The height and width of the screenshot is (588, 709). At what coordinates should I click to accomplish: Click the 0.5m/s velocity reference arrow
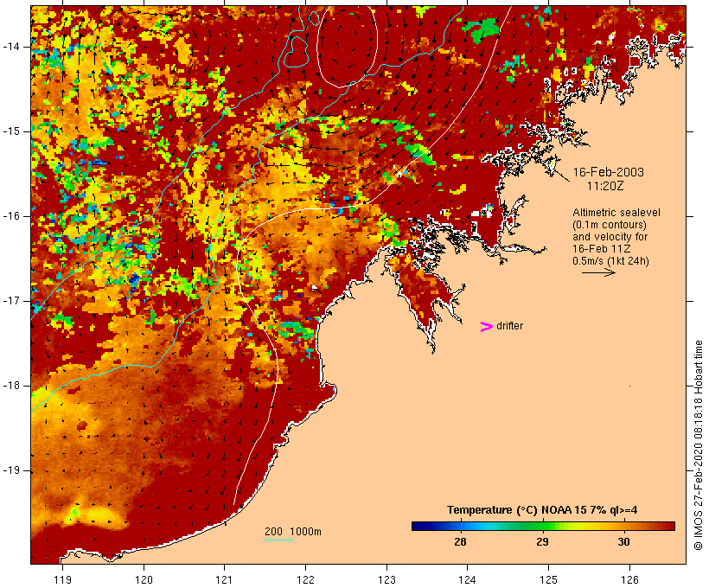tap(597, 272)
